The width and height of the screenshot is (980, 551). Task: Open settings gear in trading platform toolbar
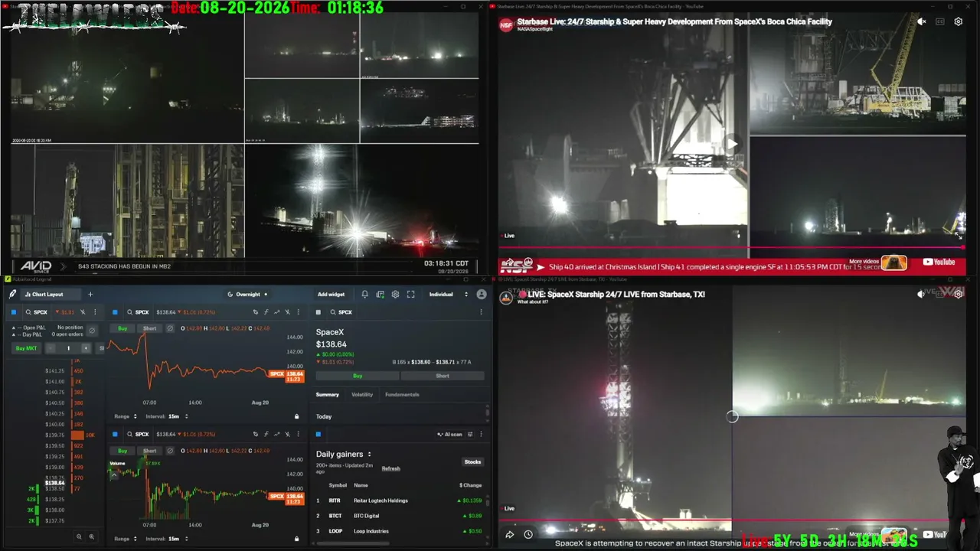click(395, 295)
